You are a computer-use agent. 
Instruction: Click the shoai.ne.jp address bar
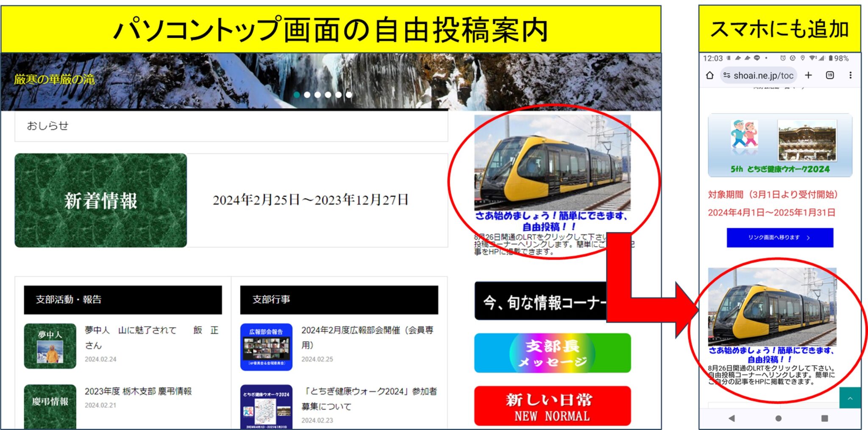point(759,75)
